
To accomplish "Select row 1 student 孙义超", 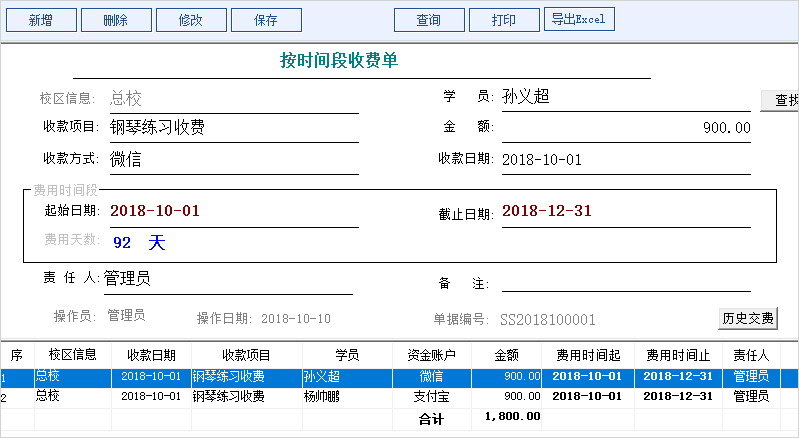I will tap(347, 377).
